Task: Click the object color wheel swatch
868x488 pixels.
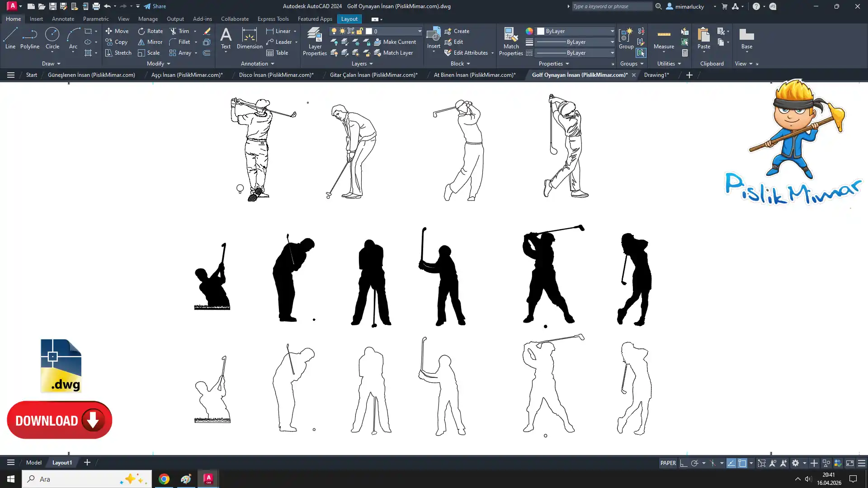Action: tap(529, 31)
